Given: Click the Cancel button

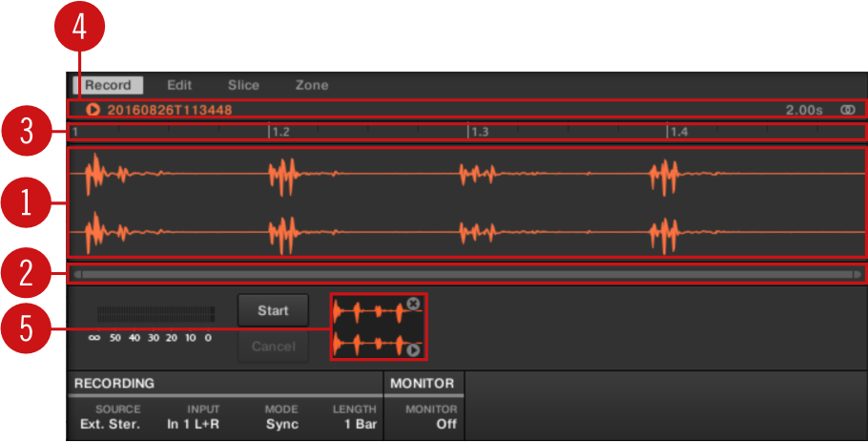Looking at the screenshot, I should [x=273, y=347].
